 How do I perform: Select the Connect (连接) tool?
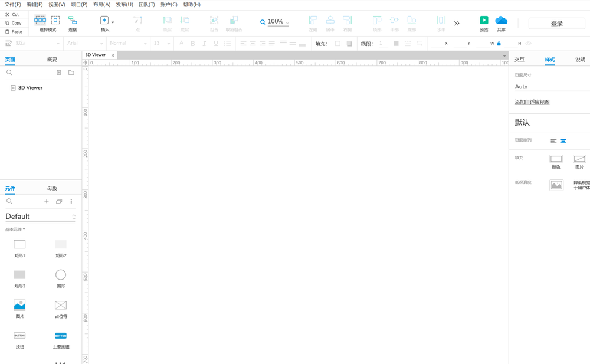tap(73, 21)
